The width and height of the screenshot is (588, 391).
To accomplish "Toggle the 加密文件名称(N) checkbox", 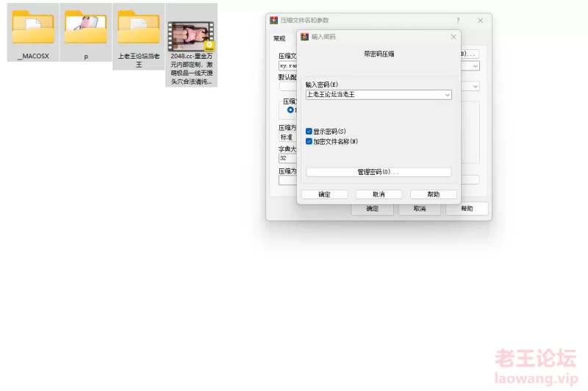I will tap(309, 141).
